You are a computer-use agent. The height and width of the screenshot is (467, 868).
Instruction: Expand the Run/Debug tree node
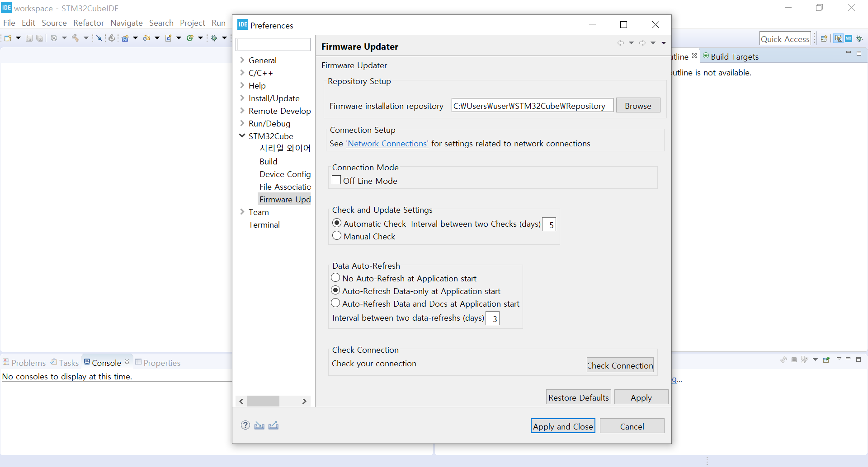[242, 123]
